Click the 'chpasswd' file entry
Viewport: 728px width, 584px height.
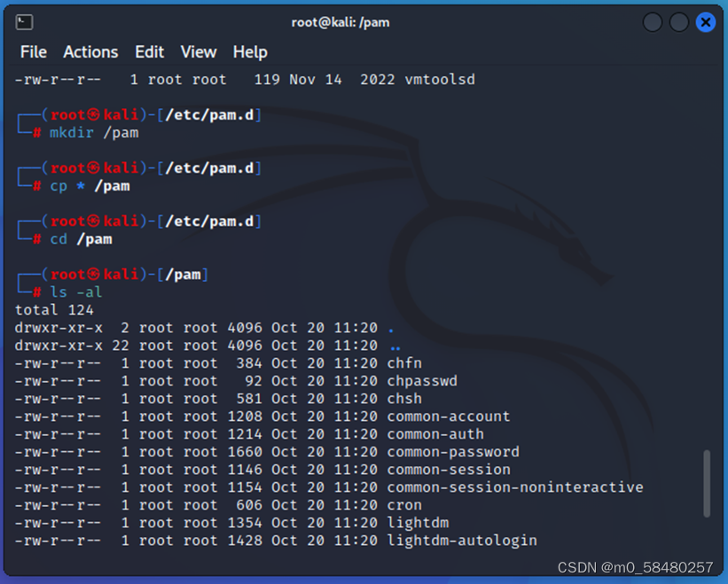point(422,380)
